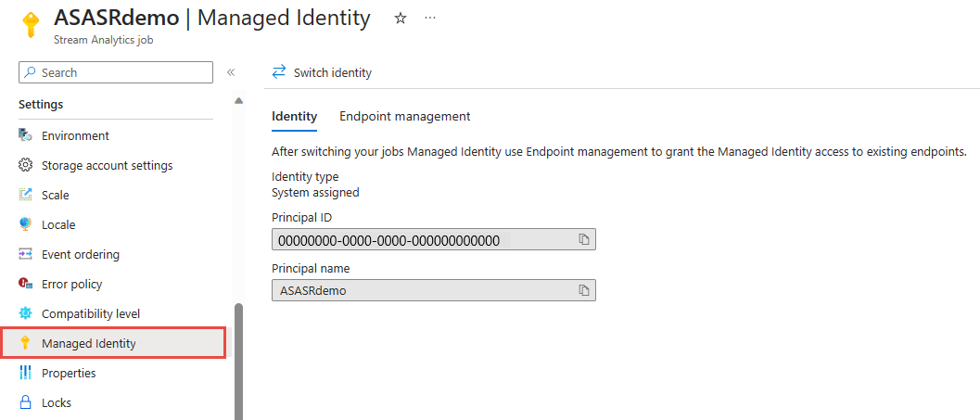Viewport: 980px width, 420px height.
Task: Select the Identity tab
Action: click(x=294, y=117)
